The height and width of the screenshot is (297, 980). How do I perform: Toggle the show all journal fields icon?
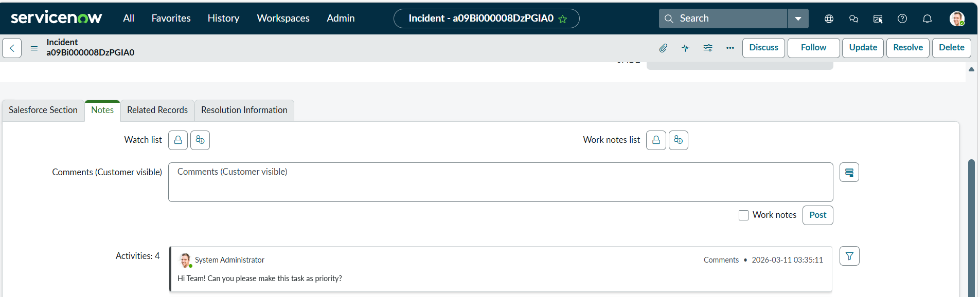(x=849, y=172)
